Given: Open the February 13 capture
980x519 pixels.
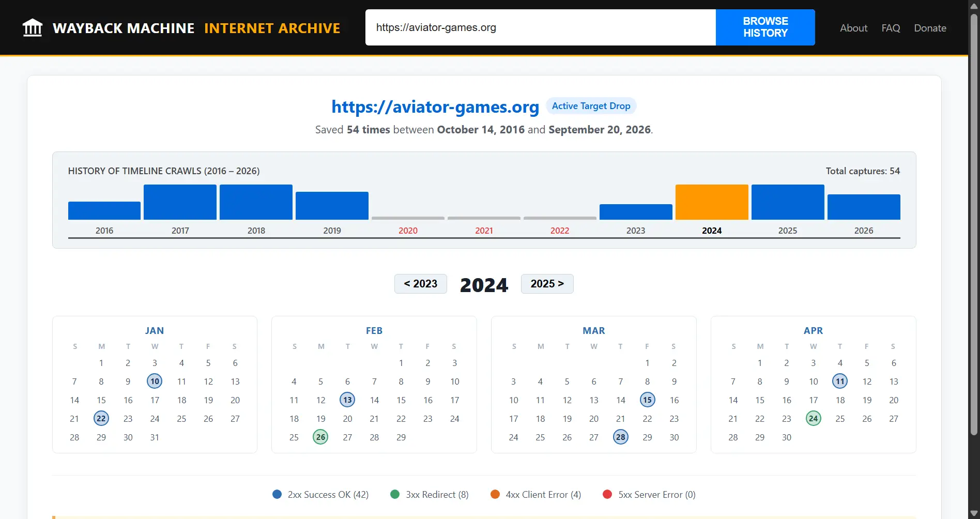Looking at the screenshot, I should [347, 400].
